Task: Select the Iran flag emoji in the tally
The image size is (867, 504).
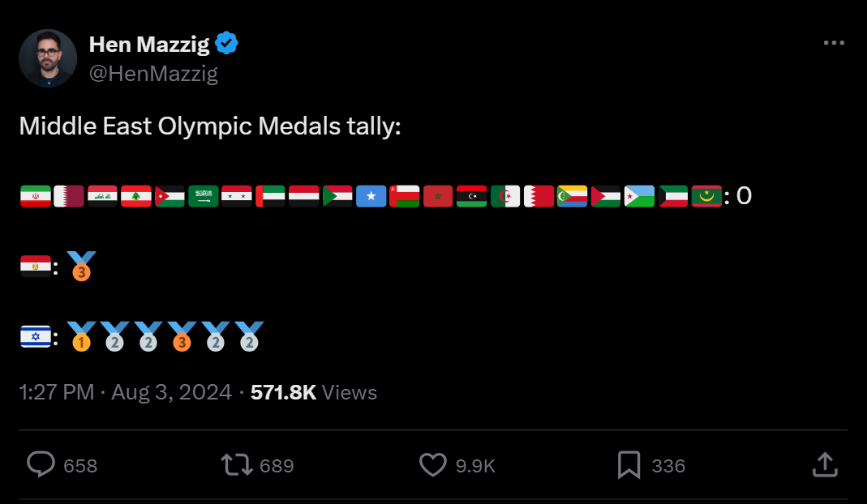Action: [36, 195]
